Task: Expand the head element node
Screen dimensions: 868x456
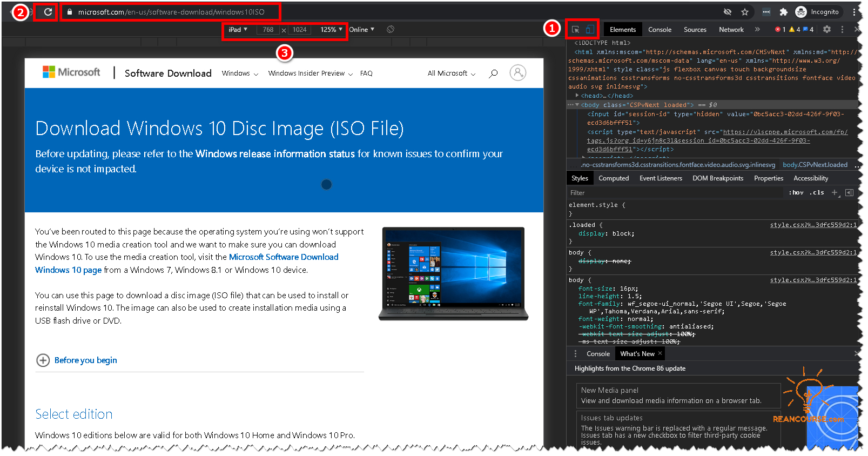Action: [577, 96]
